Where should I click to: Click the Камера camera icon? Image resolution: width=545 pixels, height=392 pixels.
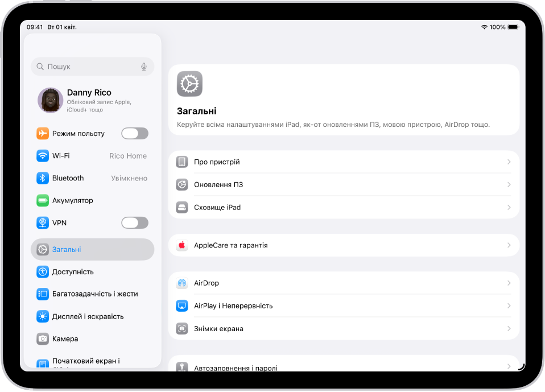[43, 339]
